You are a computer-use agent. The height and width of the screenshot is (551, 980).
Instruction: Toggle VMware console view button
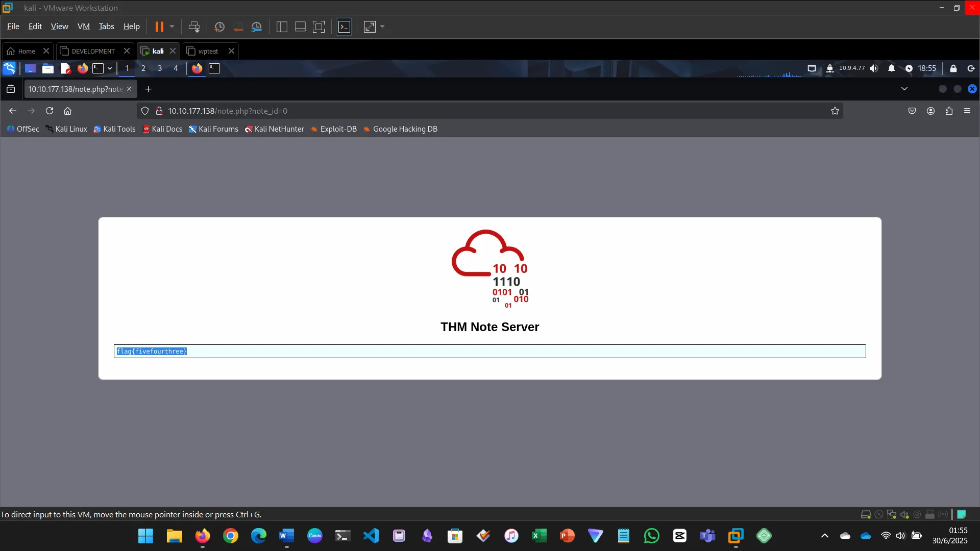pyautogui.click(x=345, y=27)
